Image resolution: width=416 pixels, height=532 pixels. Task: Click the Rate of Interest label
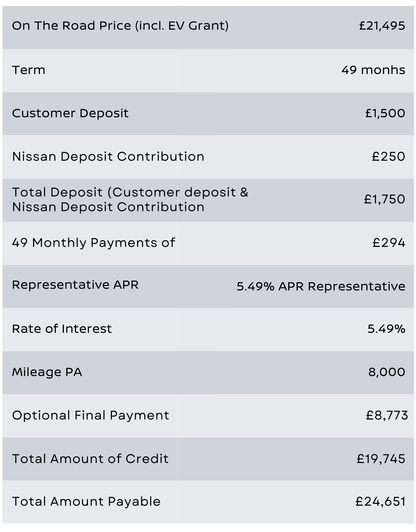coord(62,329)
